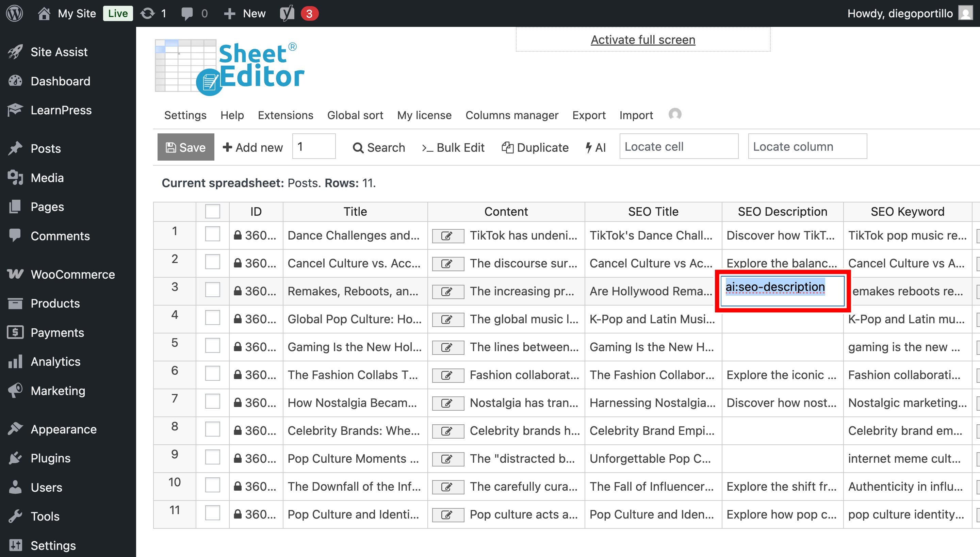Screen dimensions: 980x557
Task: Click the updates refresh icon
Action: tap(148, 13)
